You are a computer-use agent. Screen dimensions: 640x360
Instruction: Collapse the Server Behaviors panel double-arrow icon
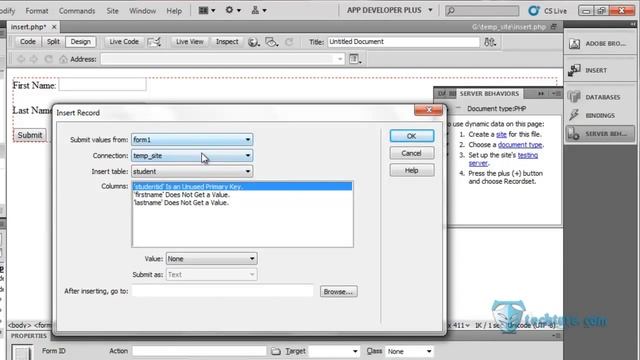pyautogui.click(x=541, y=93)
